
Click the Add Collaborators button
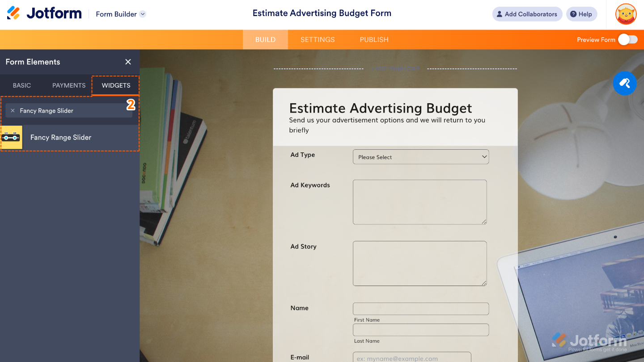click(x=527, y=14)
